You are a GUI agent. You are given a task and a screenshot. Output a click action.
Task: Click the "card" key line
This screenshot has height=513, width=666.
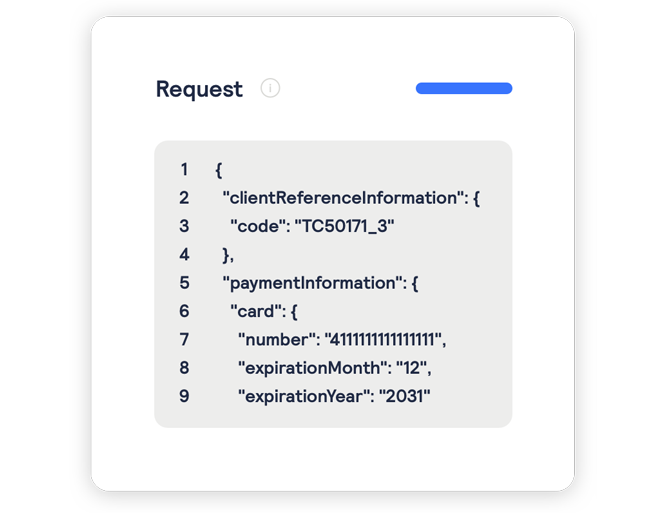pyautogui.click(x=264, y=311)
